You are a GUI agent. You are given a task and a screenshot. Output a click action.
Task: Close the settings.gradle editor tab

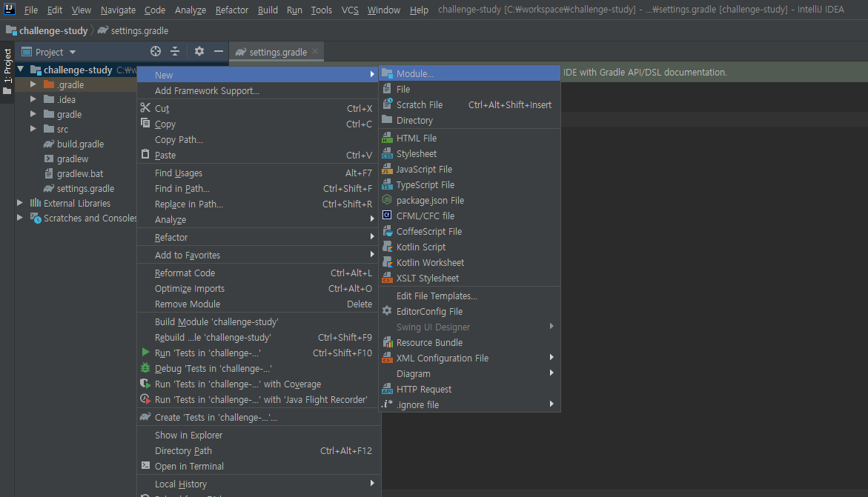pyautogui.click(x=315, y=51)
